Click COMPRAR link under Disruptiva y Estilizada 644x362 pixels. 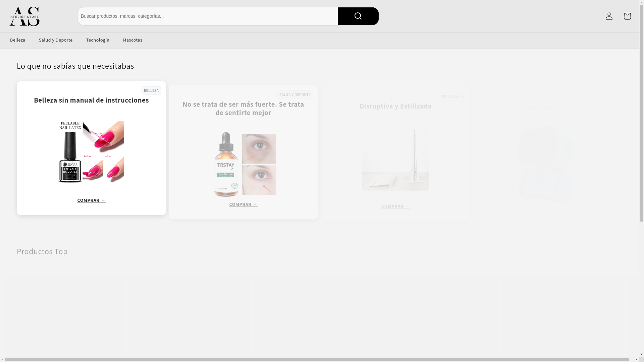click(395, 206)
